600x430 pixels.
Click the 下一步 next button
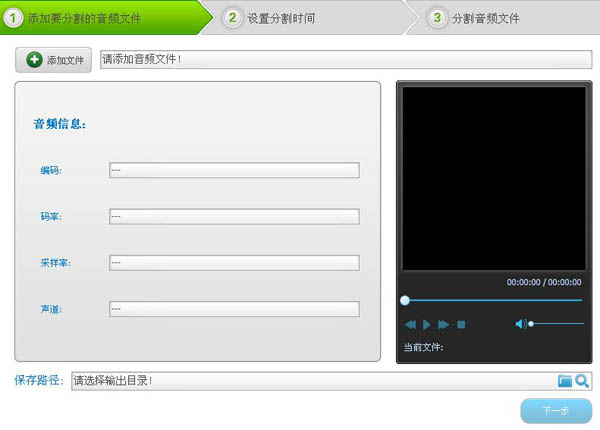coord(556,411)
